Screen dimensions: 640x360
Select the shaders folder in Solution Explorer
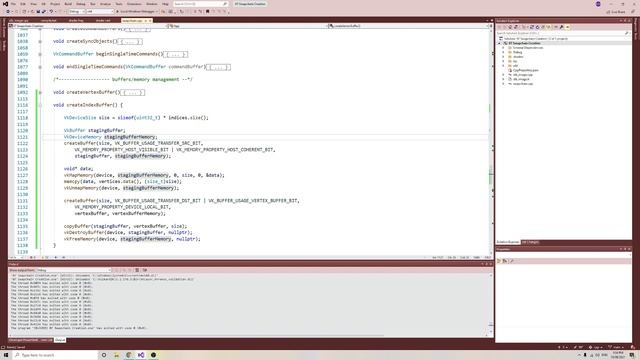coord(518,57)
